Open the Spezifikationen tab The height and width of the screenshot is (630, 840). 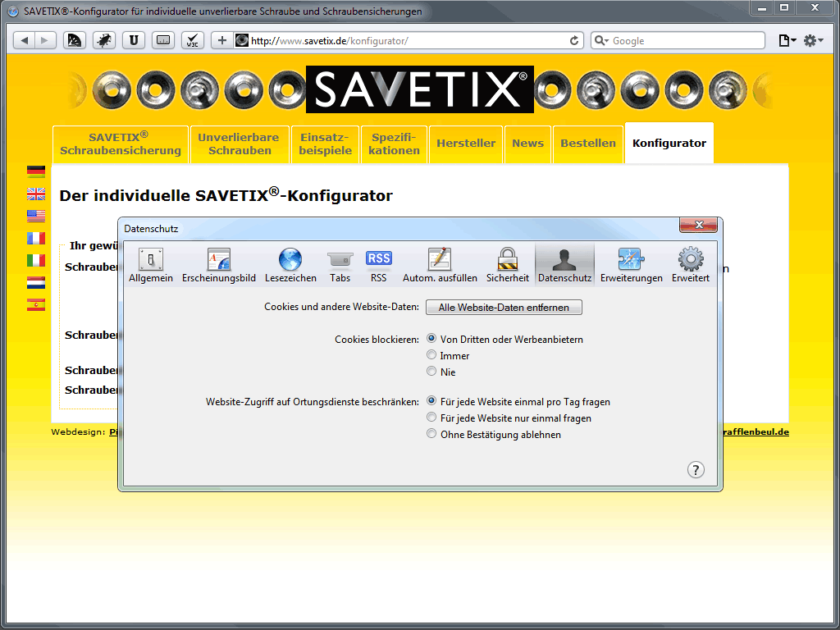point(394,144)
